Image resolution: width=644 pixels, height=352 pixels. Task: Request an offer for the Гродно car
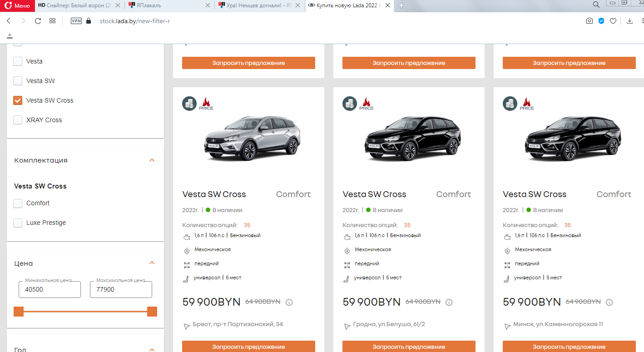(x=409, y=347)
